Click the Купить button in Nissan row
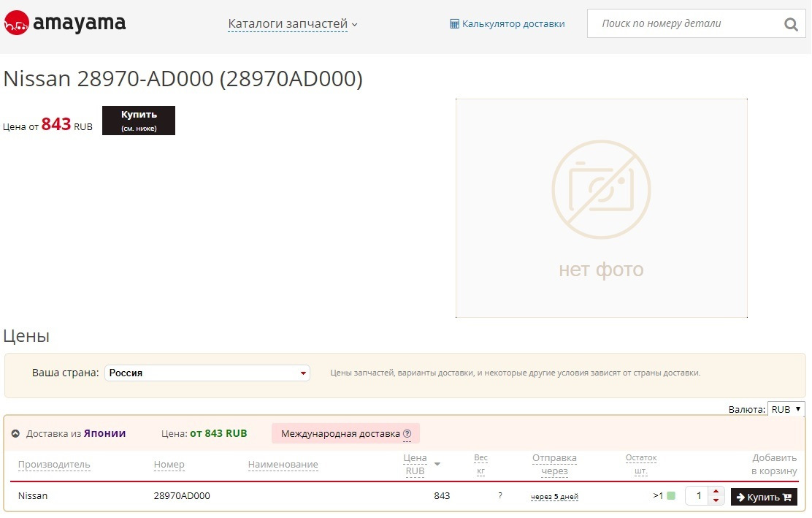The width and height of the screenshot is (812, 518). (x=764, y=497)
